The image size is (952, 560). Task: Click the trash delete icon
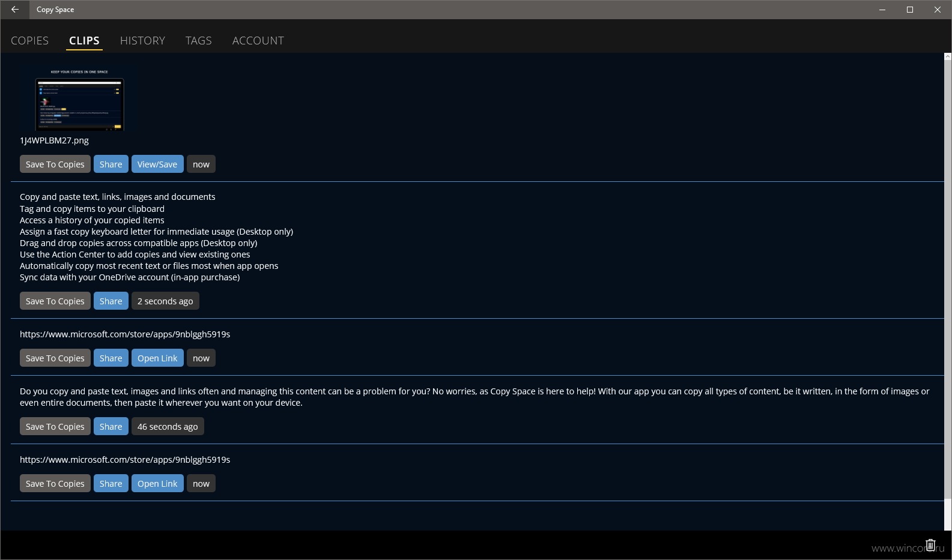click(x=930, y=545)
